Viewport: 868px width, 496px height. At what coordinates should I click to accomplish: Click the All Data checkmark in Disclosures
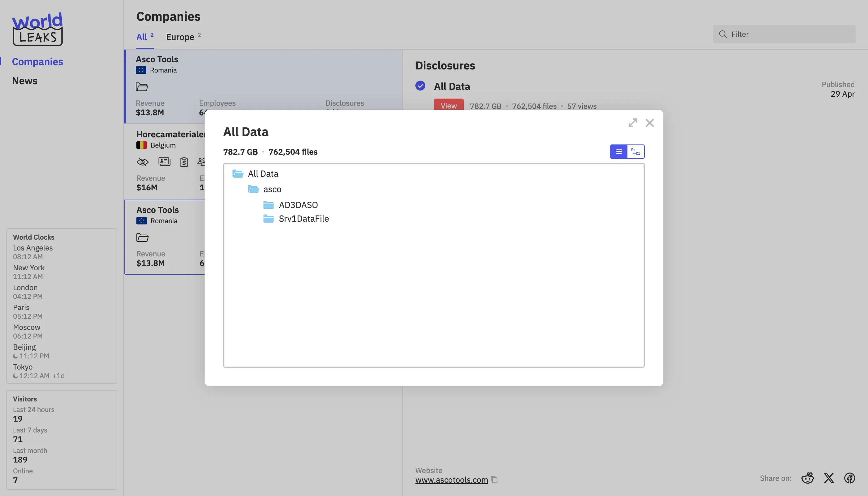(420, 86)
